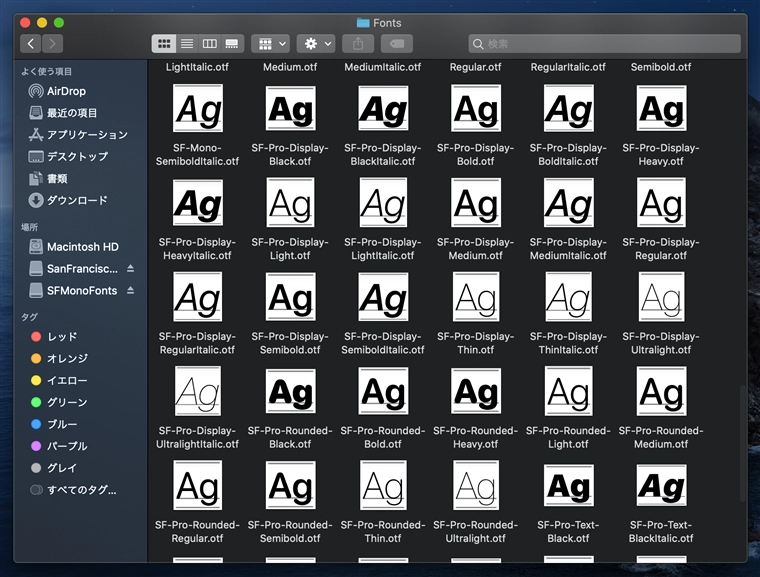Open デスクトップ in the sidebar

point(68,157)
